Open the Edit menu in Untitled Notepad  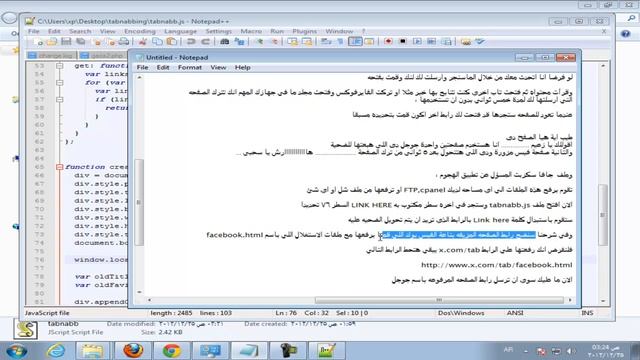click(x=163, y=67)
